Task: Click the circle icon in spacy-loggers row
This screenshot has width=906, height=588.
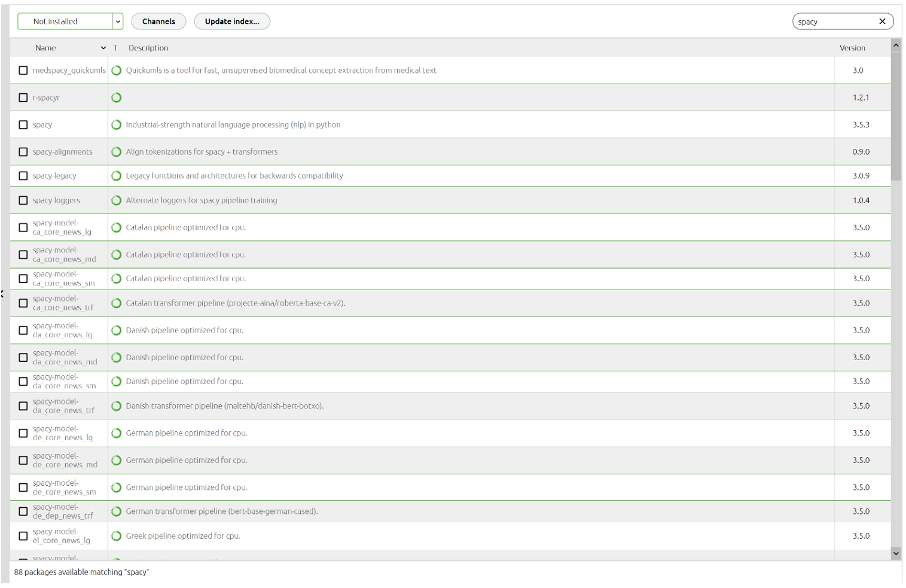Action: (x=117, y=200)
